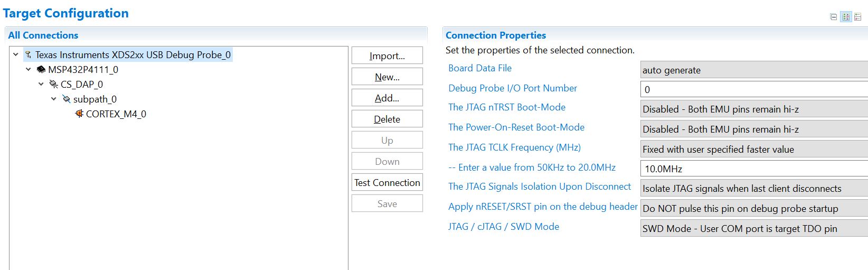Collapse the CS_DAP_0 tree node
This screenshot has width=868, height=270.
pyautogui.click(x=41, y=84)
